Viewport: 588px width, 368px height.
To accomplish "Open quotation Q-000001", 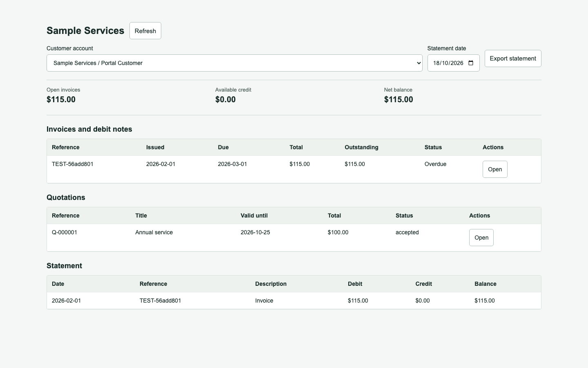I will 481,238.
